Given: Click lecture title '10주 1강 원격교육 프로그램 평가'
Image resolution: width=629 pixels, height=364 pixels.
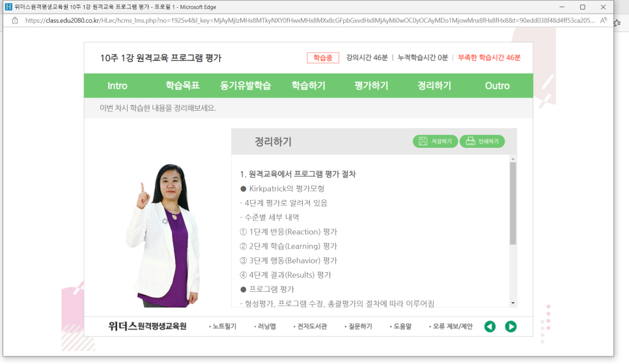Looking at the screenshot, I should [x=160, y=58].
